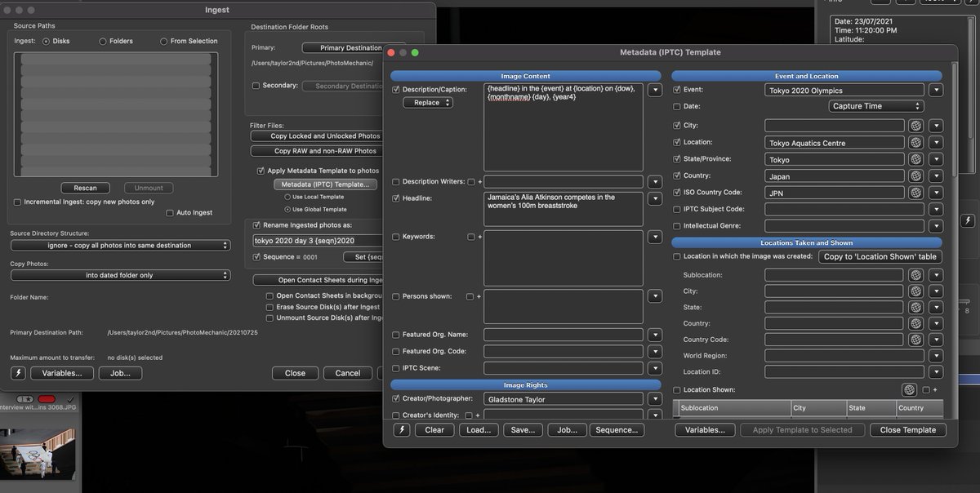The image size is (980, 493).
Task: Click Copy to 'Location Shown' table button
Action: point(880,256)
